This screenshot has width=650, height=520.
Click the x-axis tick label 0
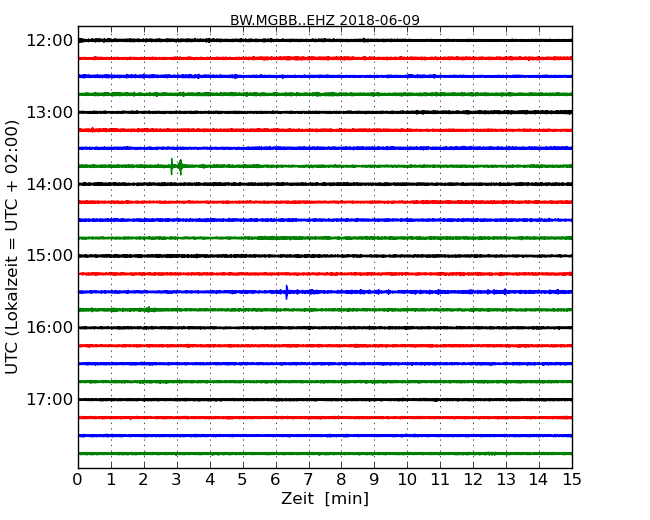pyautogui.click(x=78, y=480)
